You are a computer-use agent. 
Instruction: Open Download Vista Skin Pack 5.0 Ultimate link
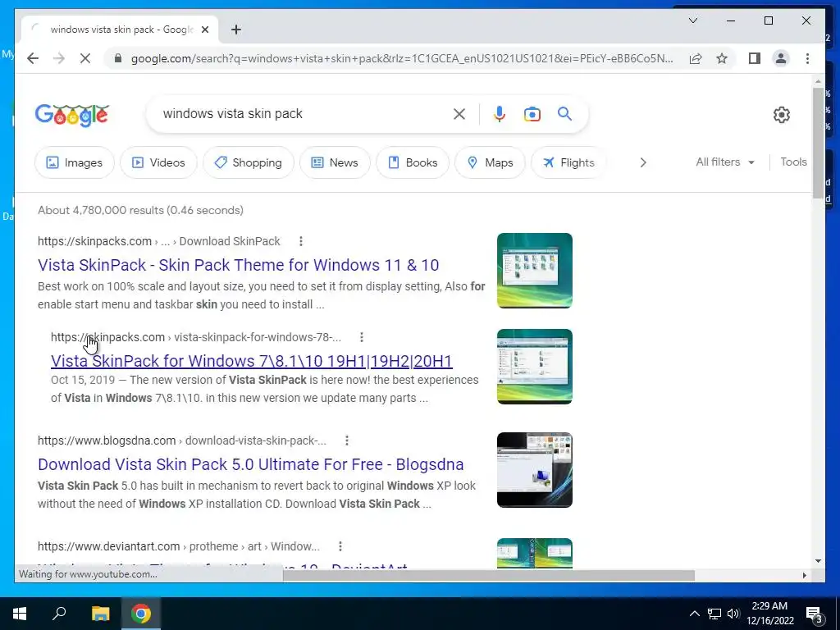[251, 464]
